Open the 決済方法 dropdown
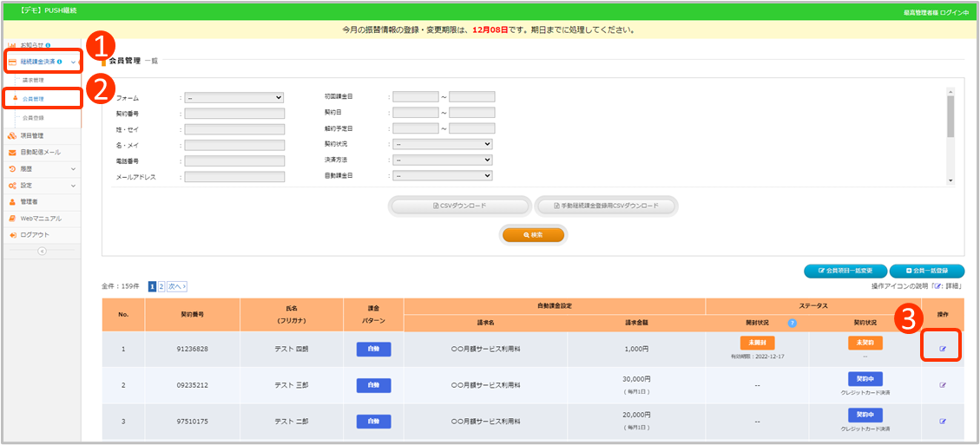This screenshot has height=445, width=980. coord(442,160)
